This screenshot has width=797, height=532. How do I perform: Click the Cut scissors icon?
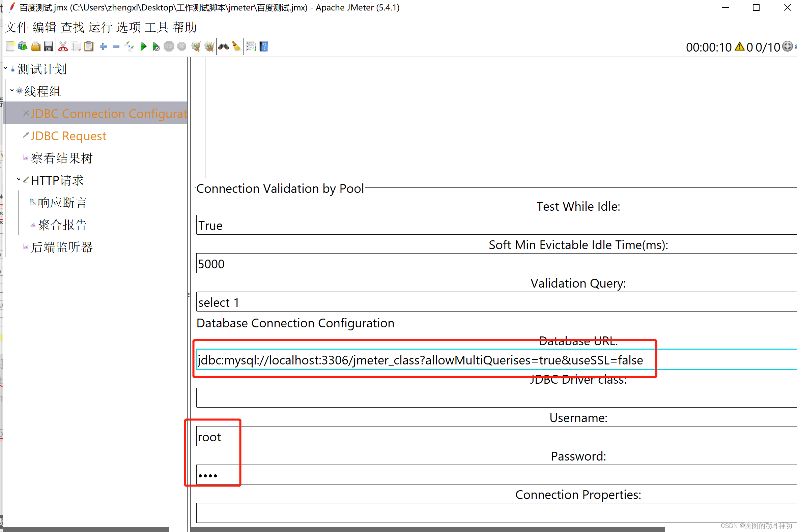[63, 46]
